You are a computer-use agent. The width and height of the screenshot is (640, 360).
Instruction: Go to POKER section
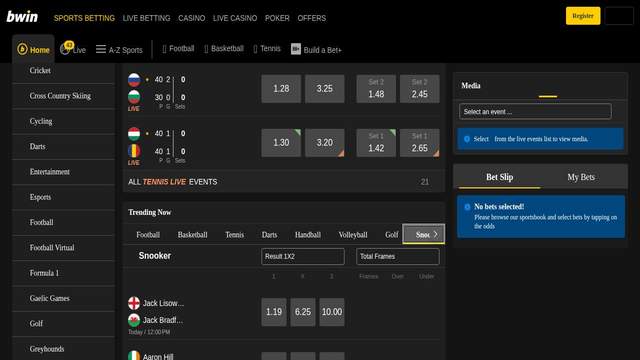click(277, 18)
